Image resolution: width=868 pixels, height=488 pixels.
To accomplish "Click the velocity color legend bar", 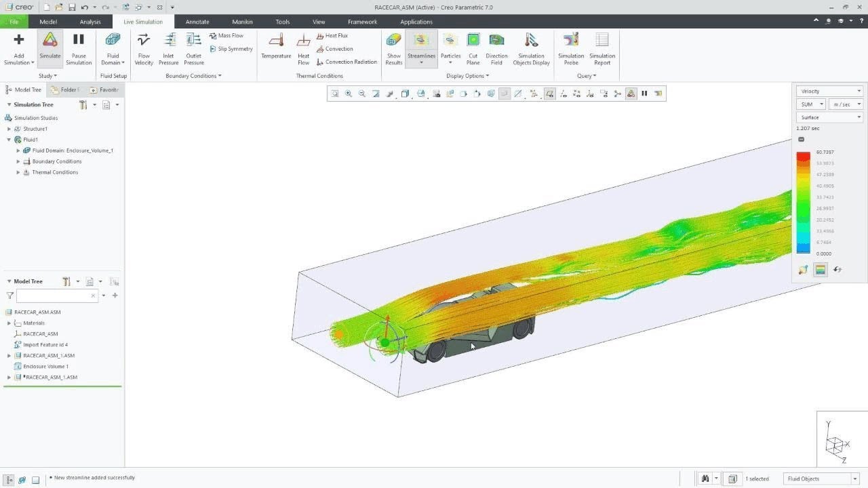I will tap(803, 203).
